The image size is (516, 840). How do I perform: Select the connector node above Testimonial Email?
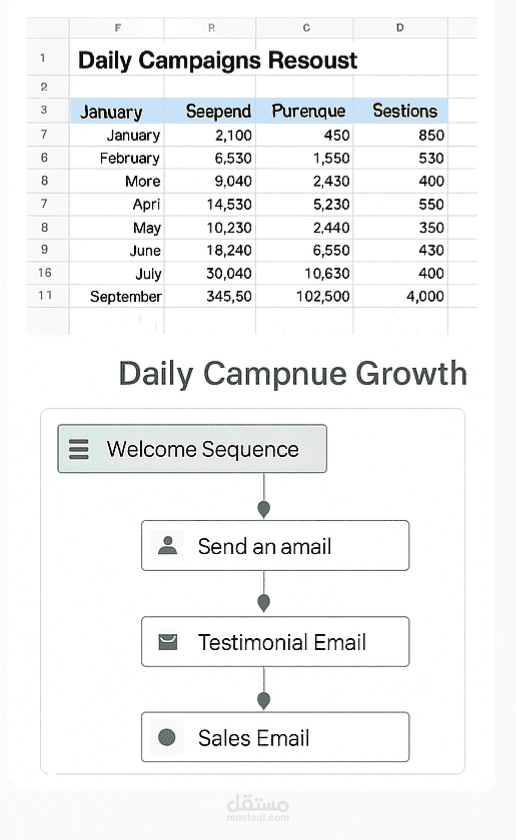pyautogui.click(x=264, y=603)
